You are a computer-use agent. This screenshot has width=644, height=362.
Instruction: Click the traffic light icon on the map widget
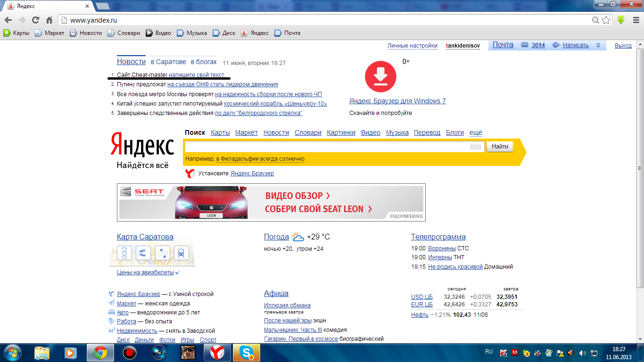pos(124,253)
